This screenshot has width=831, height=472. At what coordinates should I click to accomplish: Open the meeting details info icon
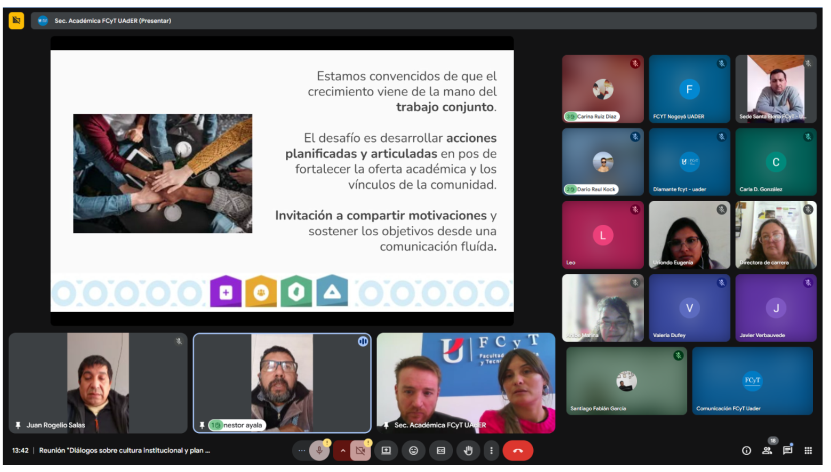746,451
